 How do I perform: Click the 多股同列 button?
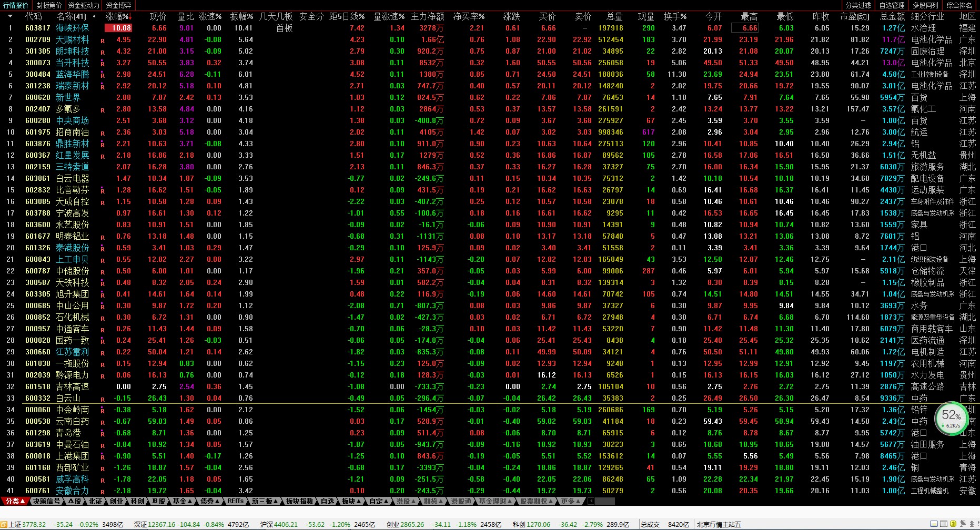click(x=926, y=5)
